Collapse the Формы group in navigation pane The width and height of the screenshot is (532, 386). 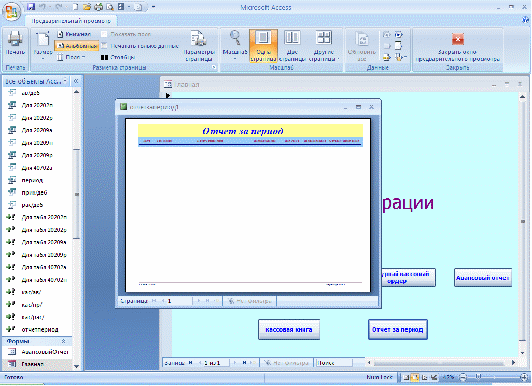tap(63, 341)
